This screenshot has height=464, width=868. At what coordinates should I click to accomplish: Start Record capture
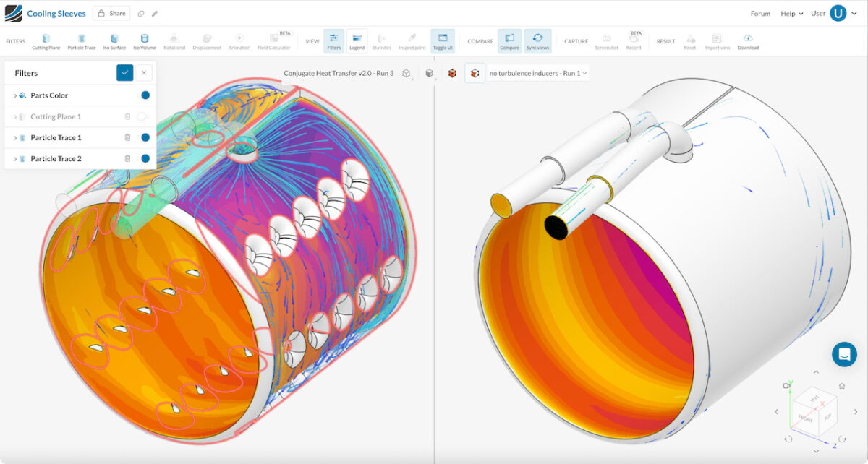634,41
